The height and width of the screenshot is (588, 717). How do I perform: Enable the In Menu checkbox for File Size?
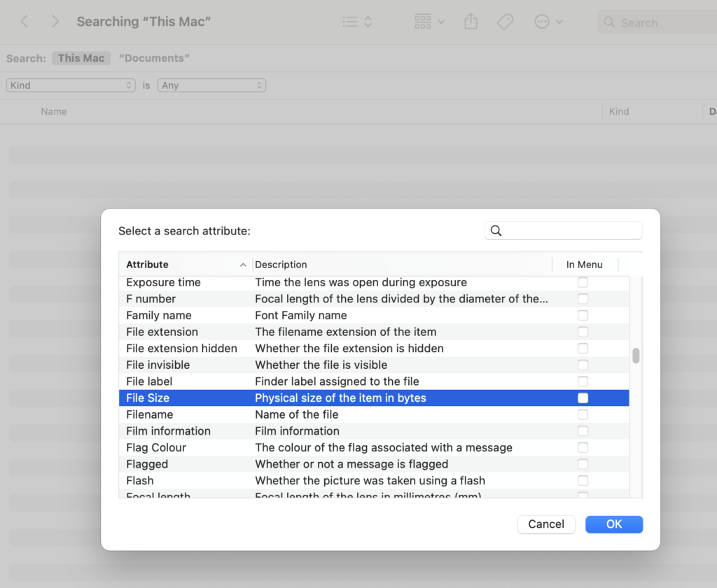pyautogui.click(x=583, y=398)
